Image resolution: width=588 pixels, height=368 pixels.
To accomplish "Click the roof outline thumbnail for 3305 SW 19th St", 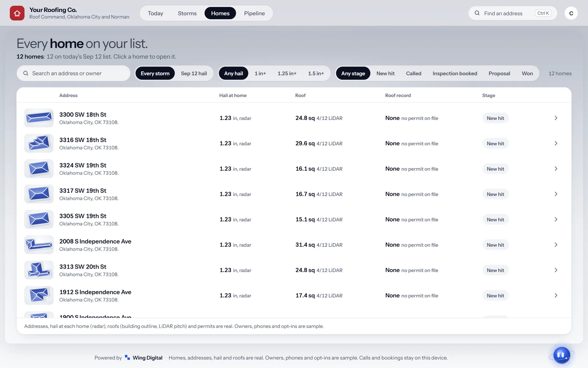I will click(x=39, y=219).
